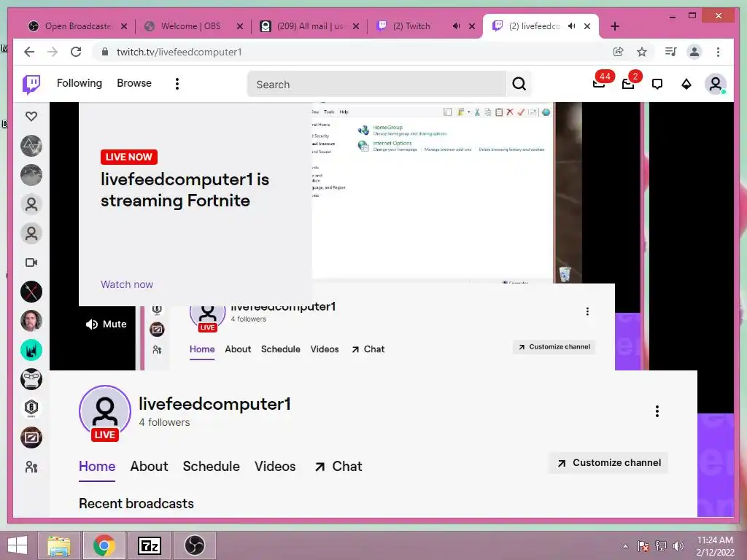Click the Twitch logo home icon

(x=31, y=85)
